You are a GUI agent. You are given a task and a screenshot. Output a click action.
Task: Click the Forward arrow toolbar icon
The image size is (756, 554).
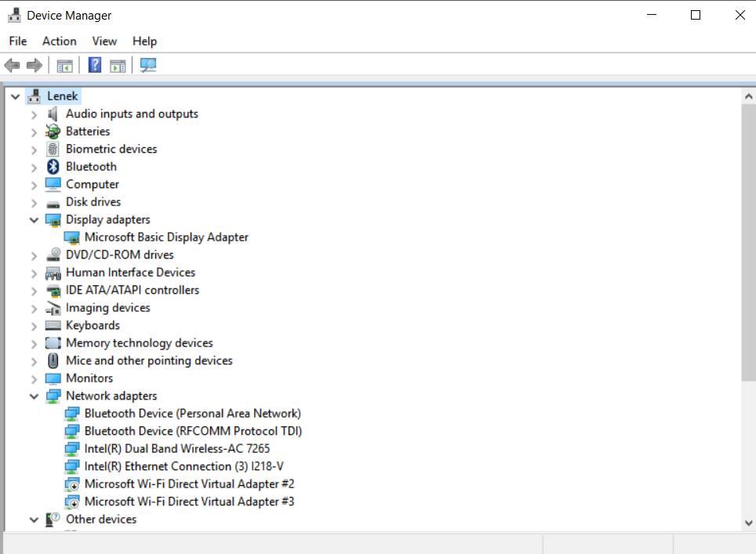click(x=35, y=65)
